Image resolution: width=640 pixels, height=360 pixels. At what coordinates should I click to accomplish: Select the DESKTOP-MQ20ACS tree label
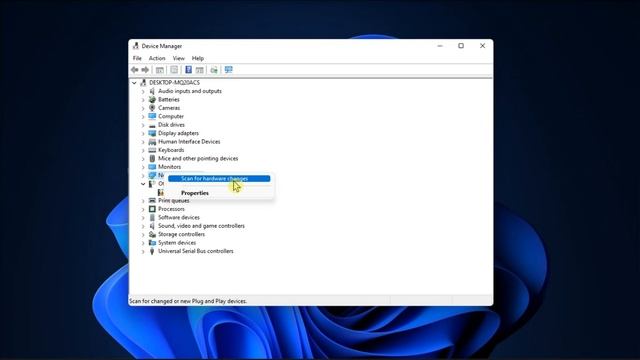[174, 82]
